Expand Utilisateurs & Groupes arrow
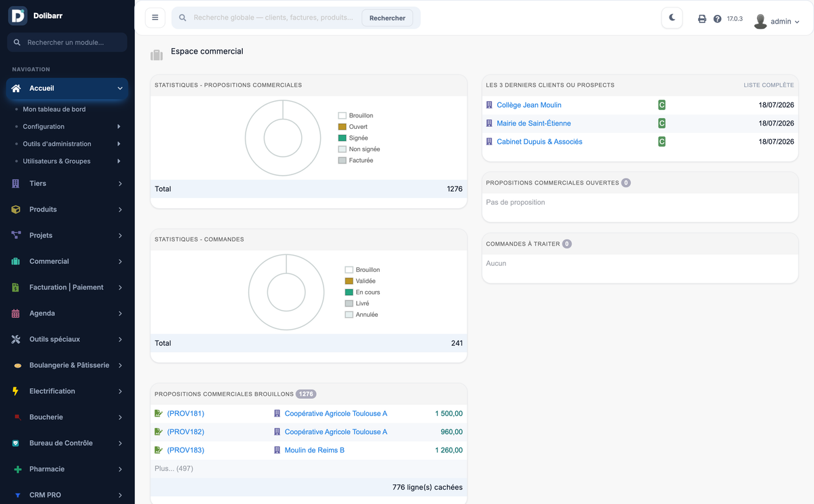The width and height of the screenshot is (814, 504). (x=119, y=161)
